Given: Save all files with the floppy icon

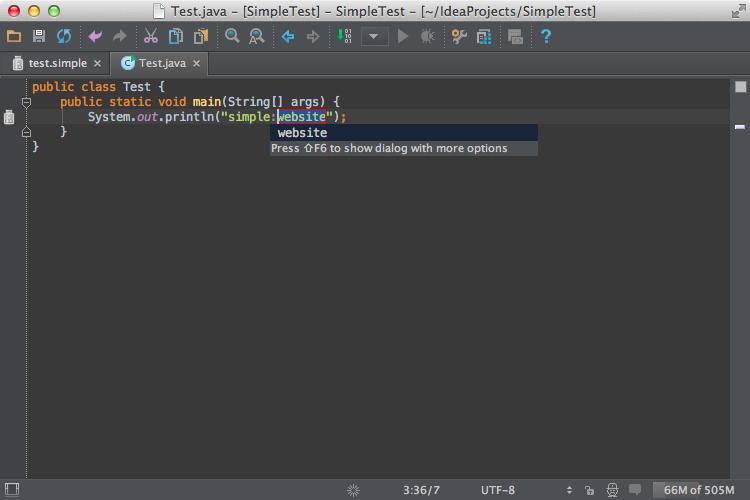Looking at the screenshot, I should coord(39,36).
